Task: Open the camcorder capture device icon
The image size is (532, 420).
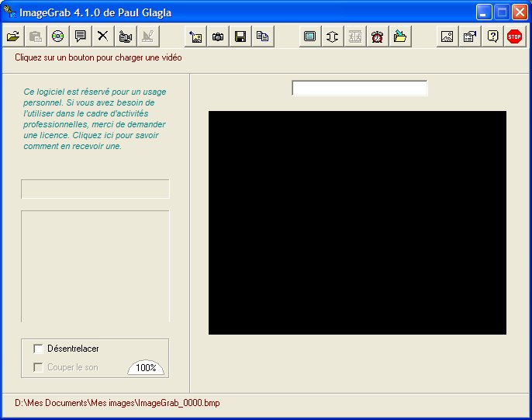Action: tap(126, 36)
